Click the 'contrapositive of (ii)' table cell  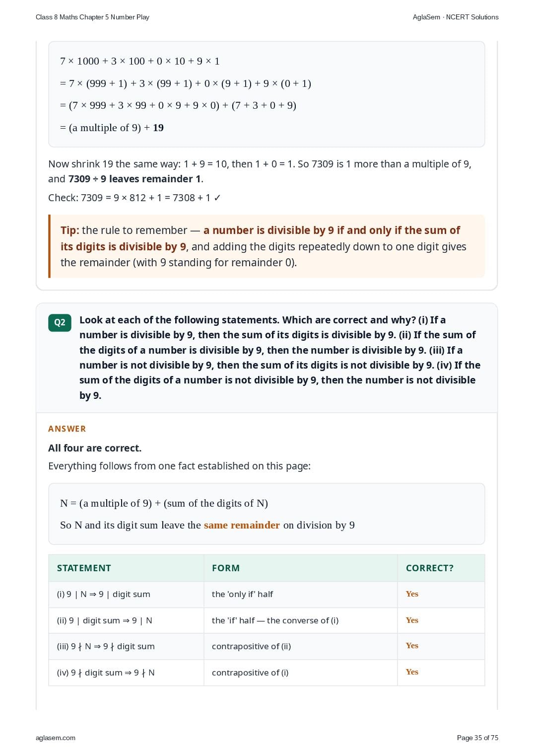tap(301, 646)
